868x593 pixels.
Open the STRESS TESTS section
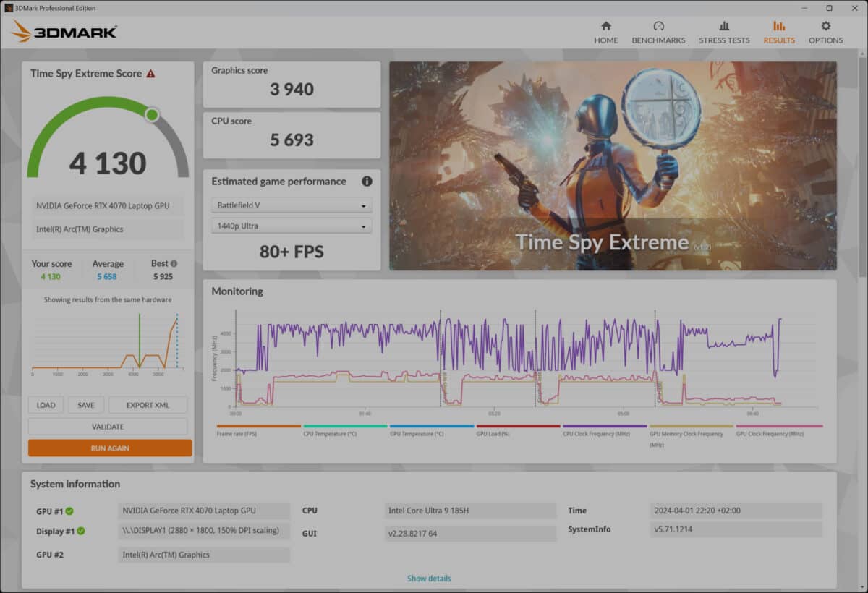tap(724, 33)
